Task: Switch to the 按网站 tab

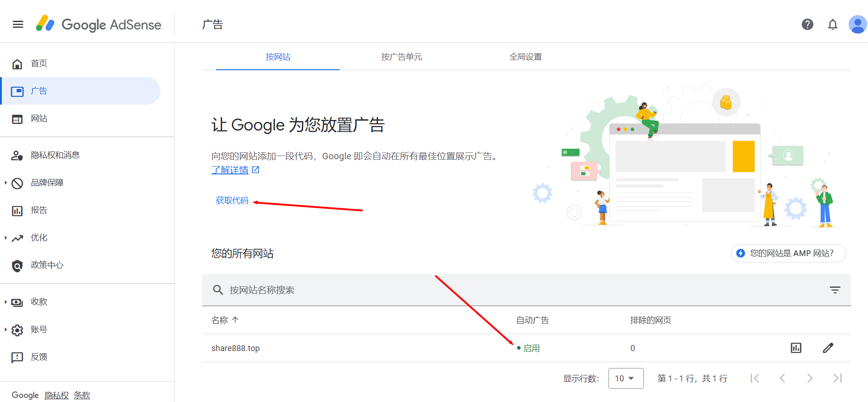Action: click(x=278, y=57)
